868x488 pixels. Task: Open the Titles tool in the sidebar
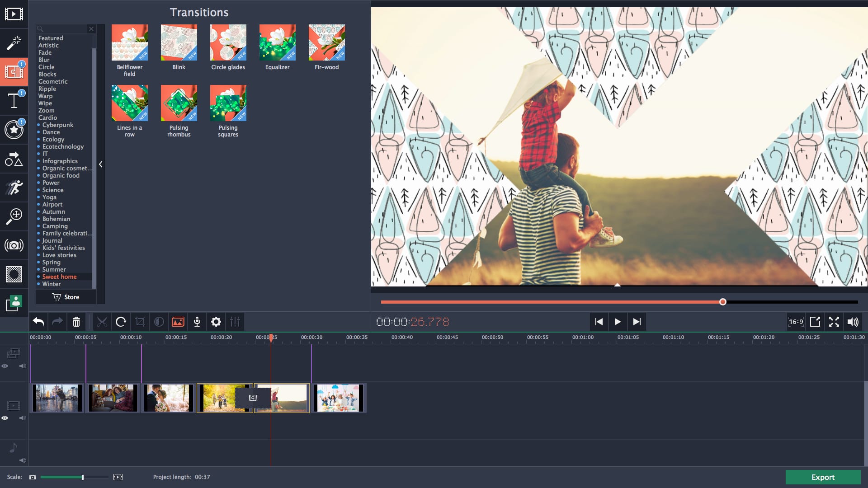coord(14,101)
